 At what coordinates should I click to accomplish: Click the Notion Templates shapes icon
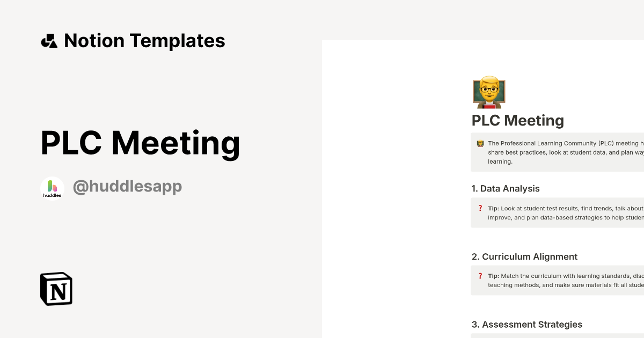tap(49, 41)
